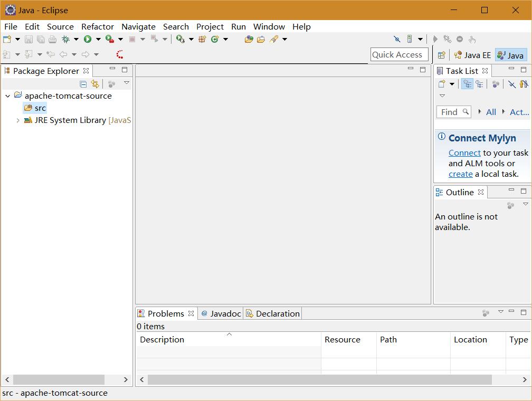Screen dimensions: 532x401
Task: Open the Run button dropdown arrow
Action: pyautogui.click(x=98, y=39)
